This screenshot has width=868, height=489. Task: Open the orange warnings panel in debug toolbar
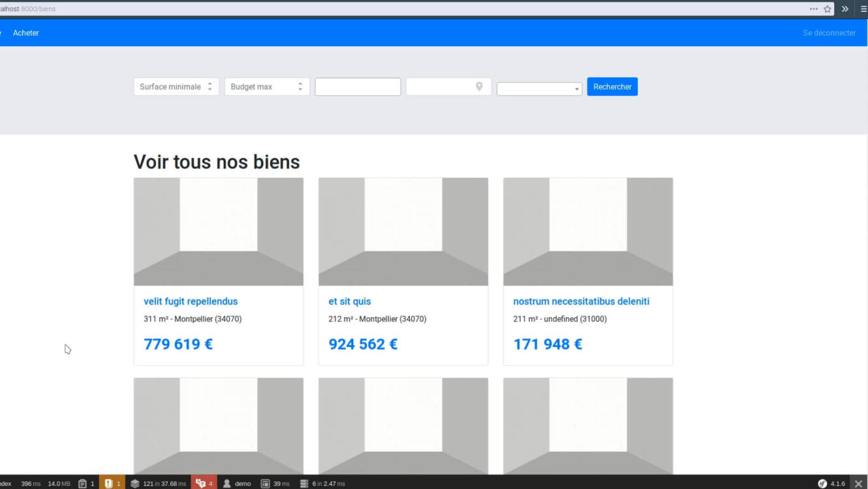(112, 483)
